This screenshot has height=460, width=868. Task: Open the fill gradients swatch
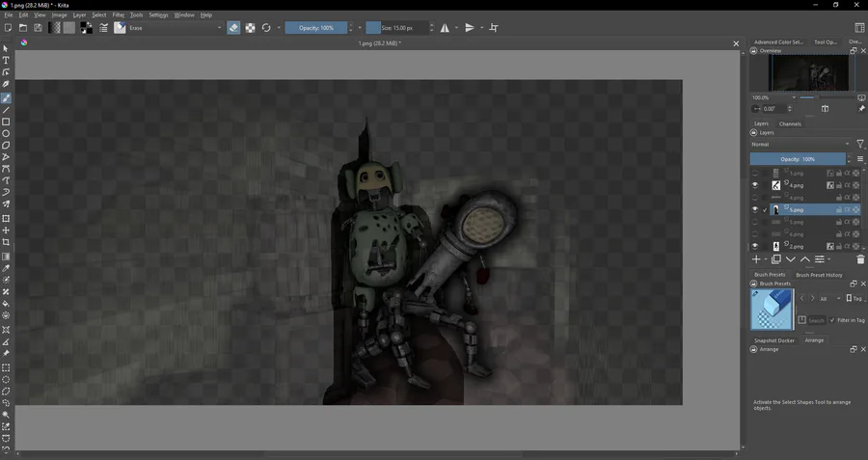coord(54,28)
